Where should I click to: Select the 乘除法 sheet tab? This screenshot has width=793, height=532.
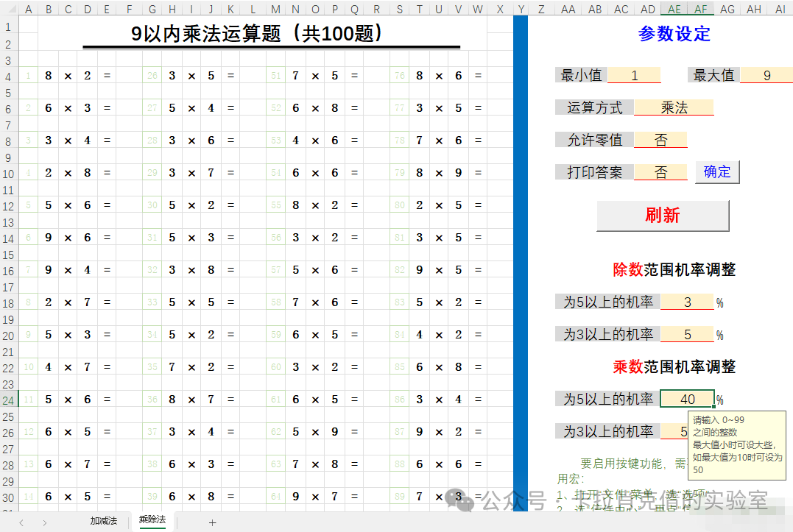152,520
